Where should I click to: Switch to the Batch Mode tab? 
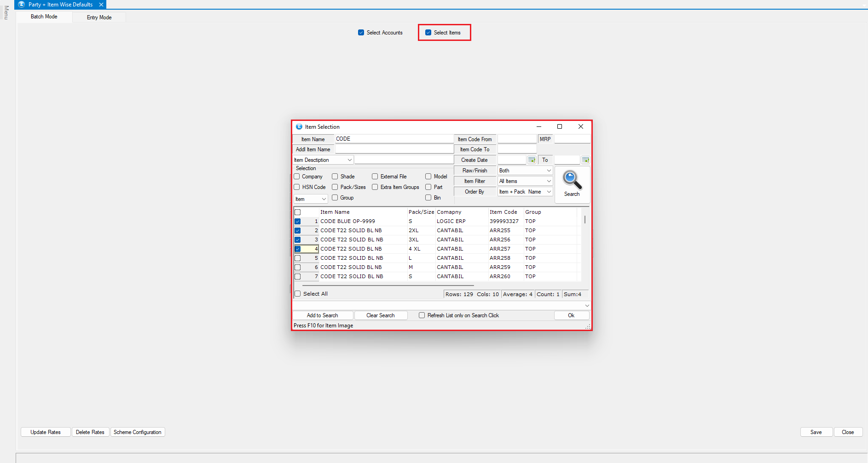pos(44,17)
